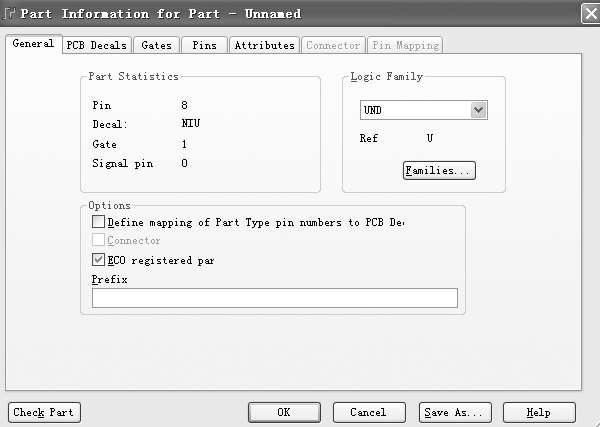Click the Save As... button
This screenshot has height=427, width=600.
[455, 412]
